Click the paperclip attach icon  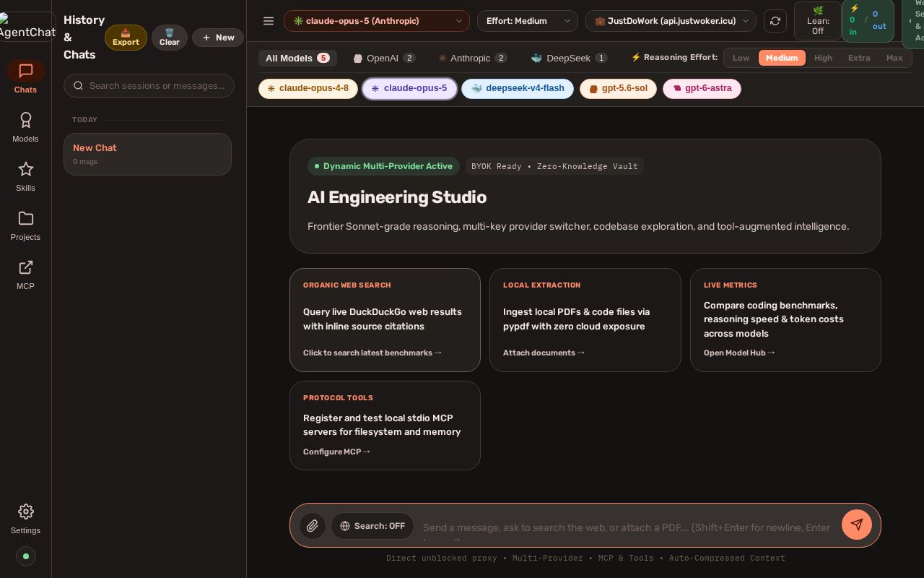pos(313,526)
